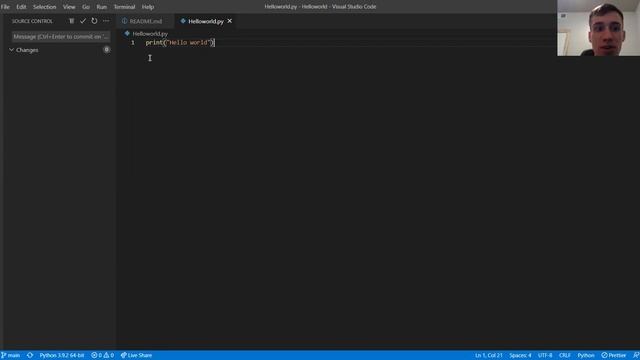Open the Edit menu

pos(21,7)
